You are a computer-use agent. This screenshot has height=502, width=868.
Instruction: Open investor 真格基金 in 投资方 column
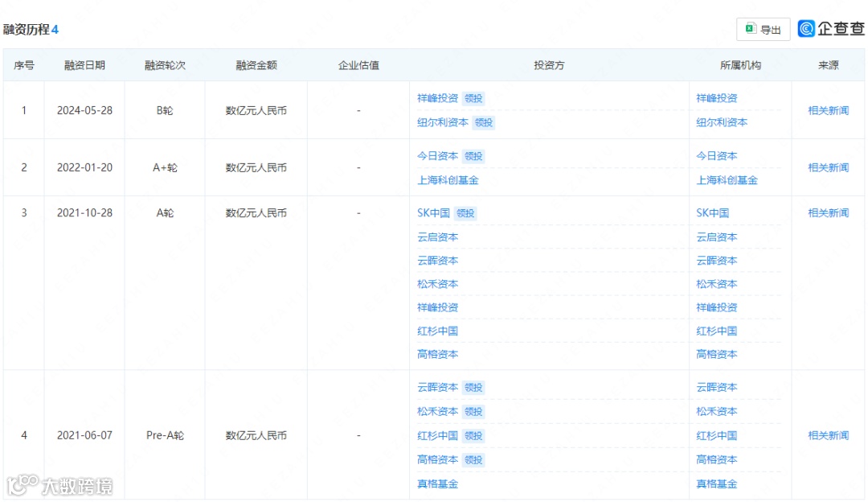(437, 483)
